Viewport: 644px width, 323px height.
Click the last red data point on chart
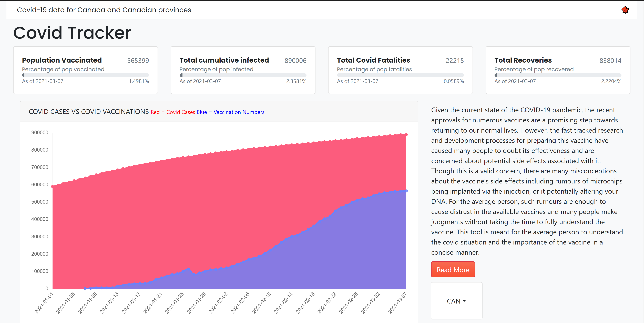pyautogui.click(x=406, y=135)
